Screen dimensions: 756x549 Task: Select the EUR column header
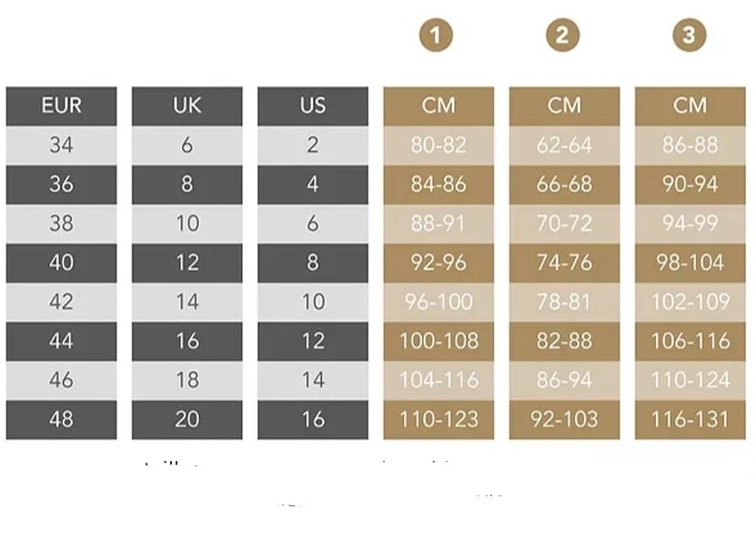pos(62,105)
